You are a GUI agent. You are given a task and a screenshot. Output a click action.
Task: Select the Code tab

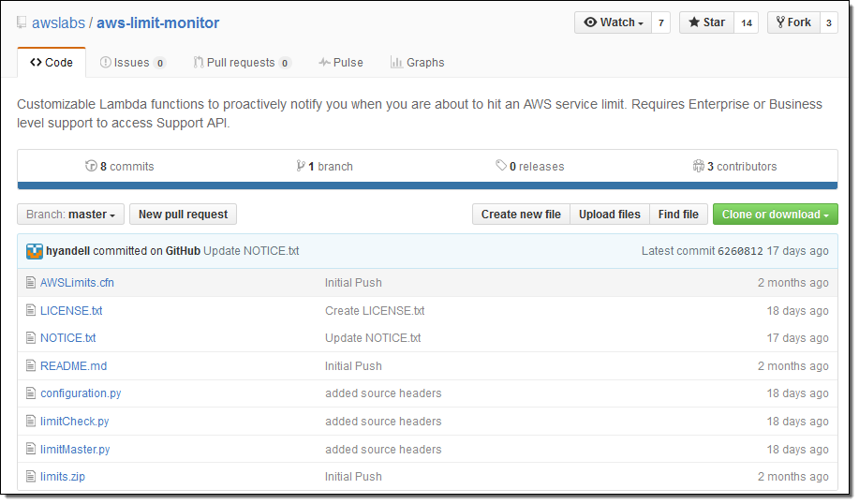point(52,63)
